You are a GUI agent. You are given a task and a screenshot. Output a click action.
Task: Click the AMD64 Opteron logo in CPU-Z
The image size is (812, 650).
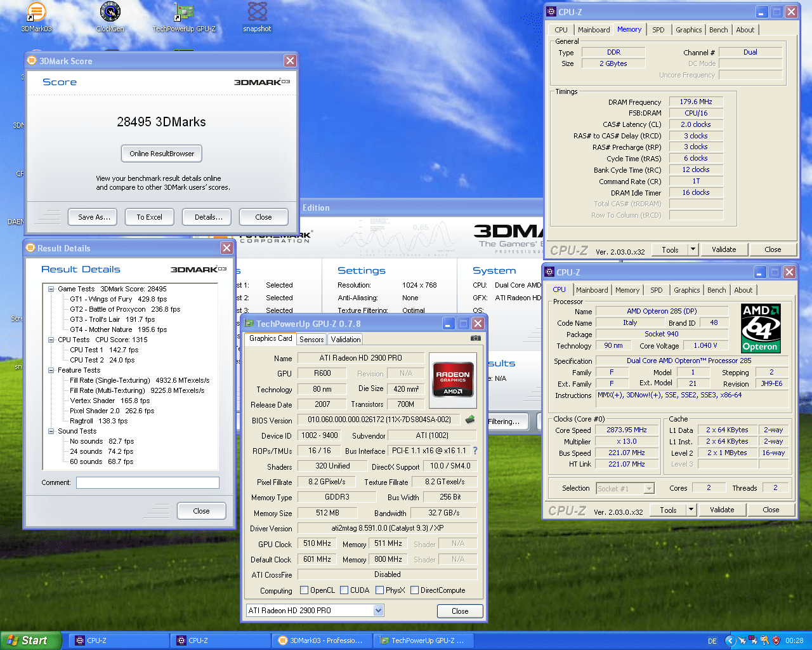pos(761,328)
